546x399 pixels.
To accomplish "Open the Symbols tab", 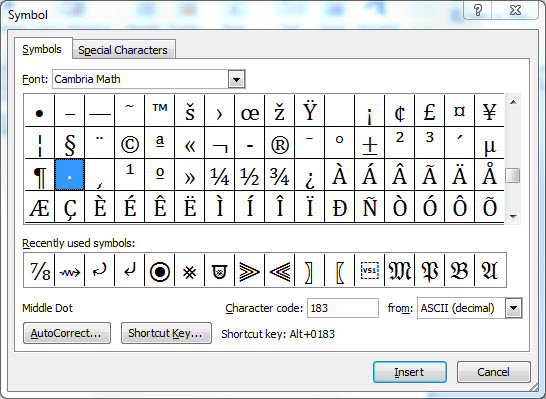I will click(x=42, y=49).
